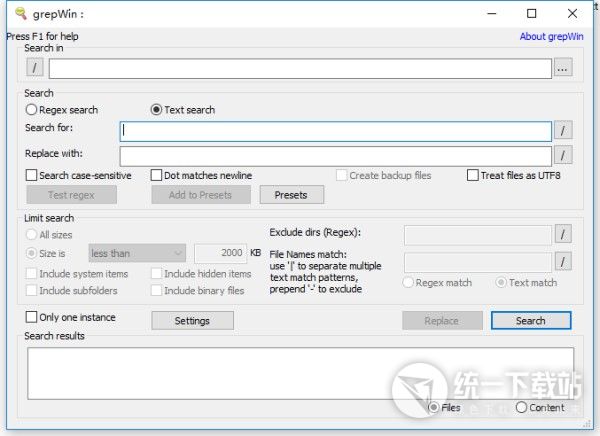This screenshot has height=436, width=600.
Task: Open the Presets button
Action: point(291,195)
